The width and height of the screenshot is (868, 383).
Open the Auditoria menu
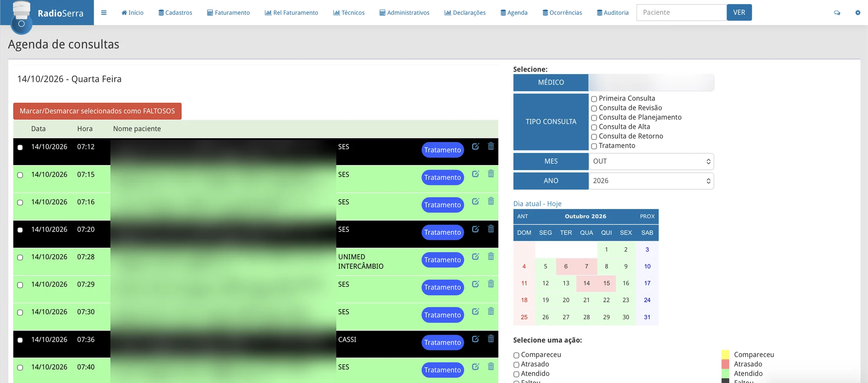613,13
